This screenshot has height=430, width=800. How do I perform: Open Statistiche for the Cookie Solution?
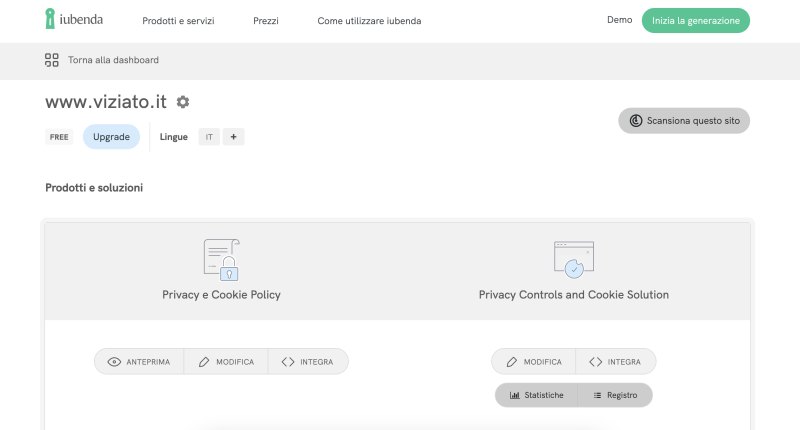(x=537, y=395)
